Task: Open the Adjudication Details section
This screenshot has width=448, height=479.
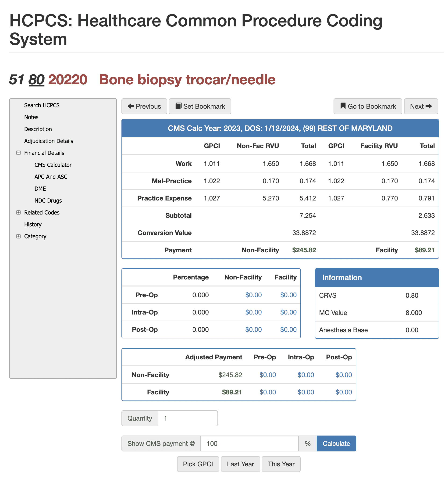Action: (x=48, y=141)
